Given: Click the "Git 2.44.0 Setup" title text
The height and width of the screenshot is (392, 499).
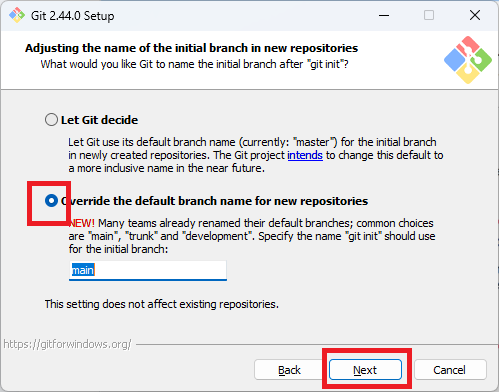Looking at the screenshot, I should (x=73, y=16).
